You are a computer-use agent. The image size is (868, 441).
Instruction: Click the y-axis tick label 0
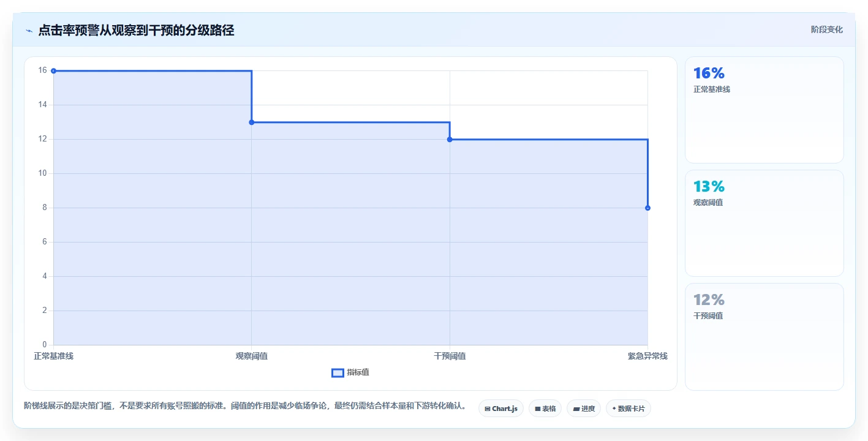45,345
